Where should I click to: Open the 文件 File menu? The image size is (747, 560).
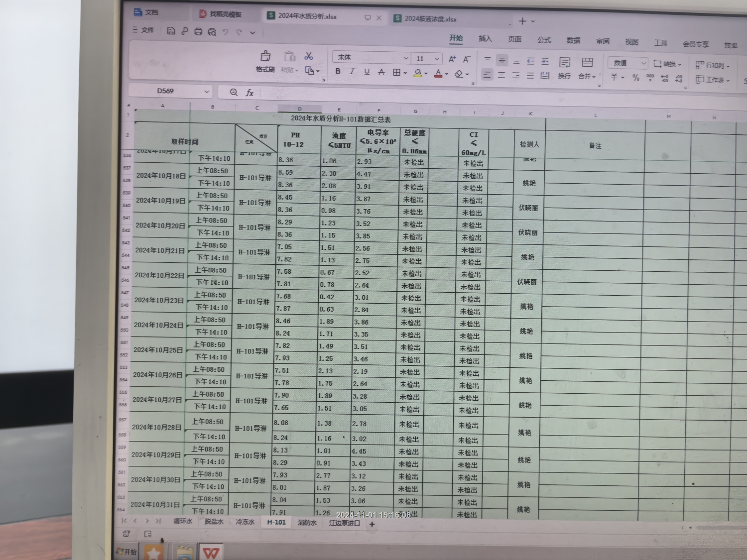[x=143, y=30]
